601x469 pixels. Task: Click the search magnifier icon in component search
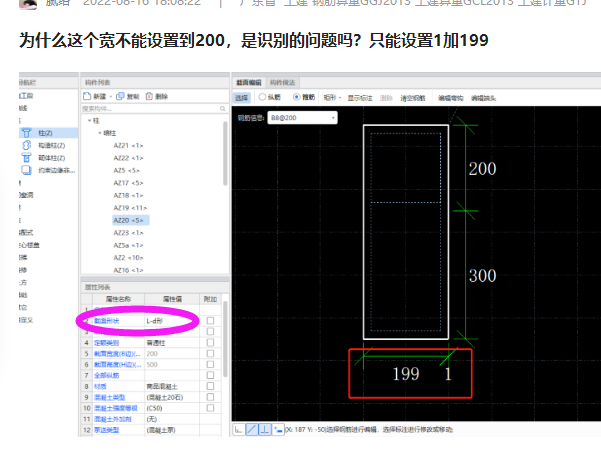222,109
